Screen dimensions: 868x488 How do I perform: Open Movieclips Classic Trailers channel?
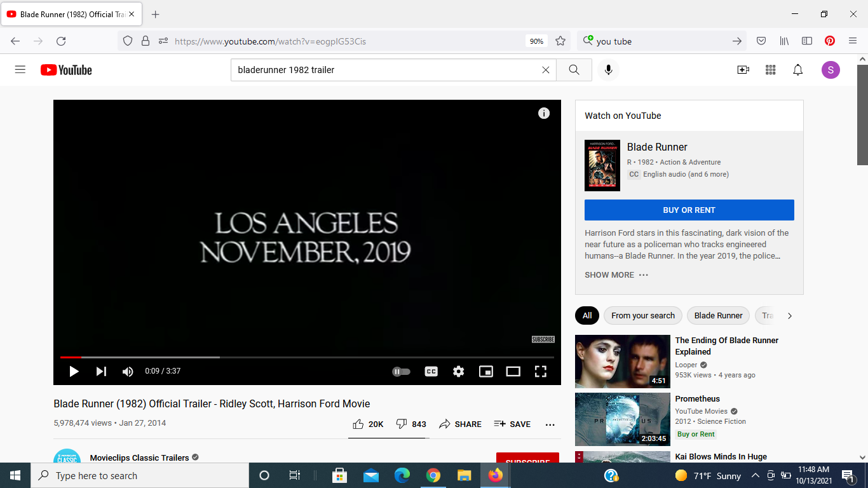tap(140, 457)
